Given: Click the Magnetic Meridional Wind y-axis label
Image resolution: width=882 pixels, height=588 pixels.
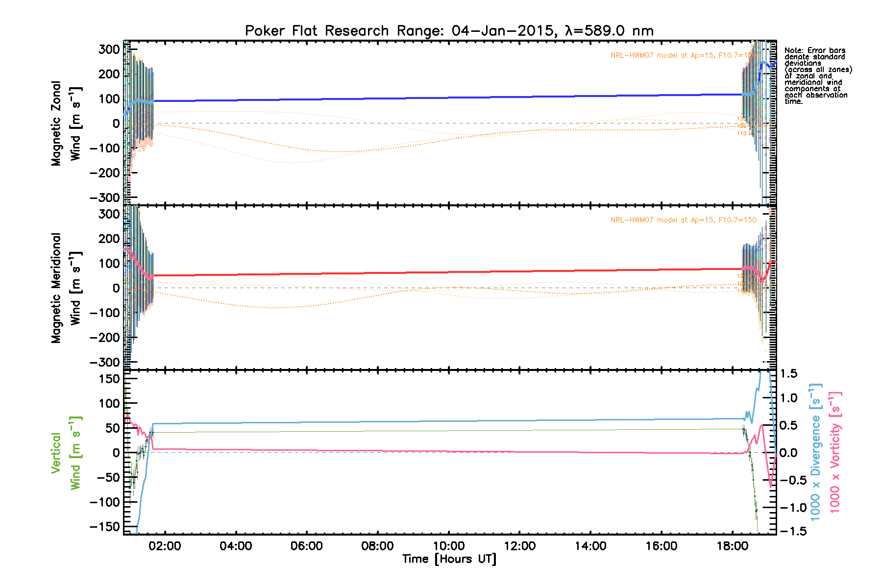Looking at the screenshot, I should (66, 288).
